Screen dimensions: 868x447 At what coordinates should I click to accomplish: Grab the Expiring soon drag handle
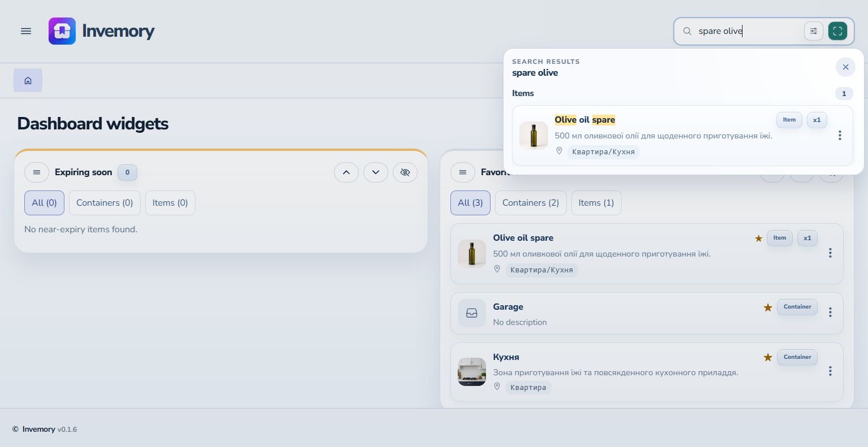point(37,172)
